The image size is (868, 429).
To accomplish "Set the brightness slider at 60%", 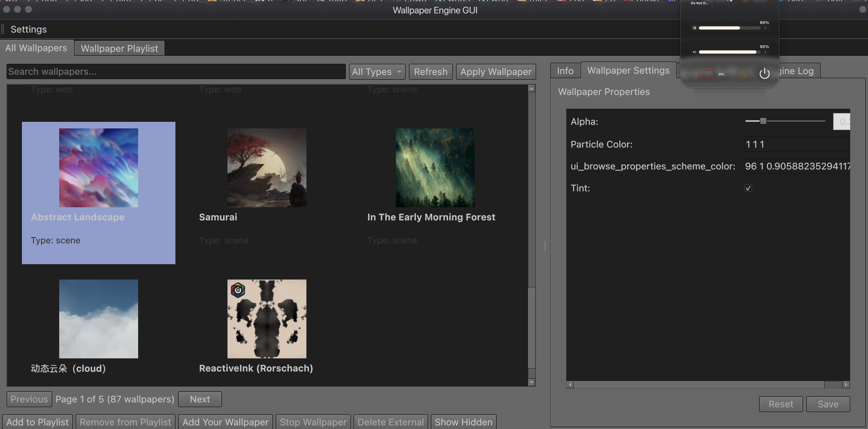I will click(730, 28).
